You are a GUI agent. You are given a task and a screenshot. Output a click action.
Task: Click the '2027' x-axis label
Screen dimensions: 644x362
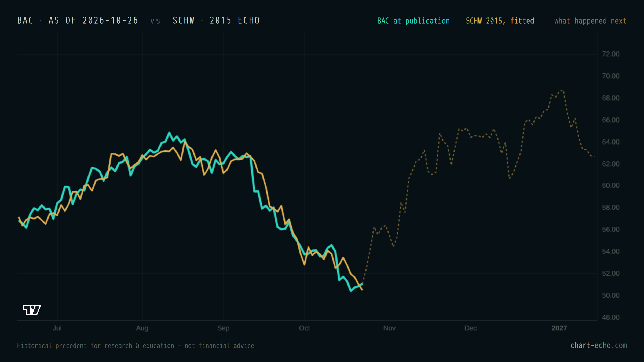(x=559, y=328)
